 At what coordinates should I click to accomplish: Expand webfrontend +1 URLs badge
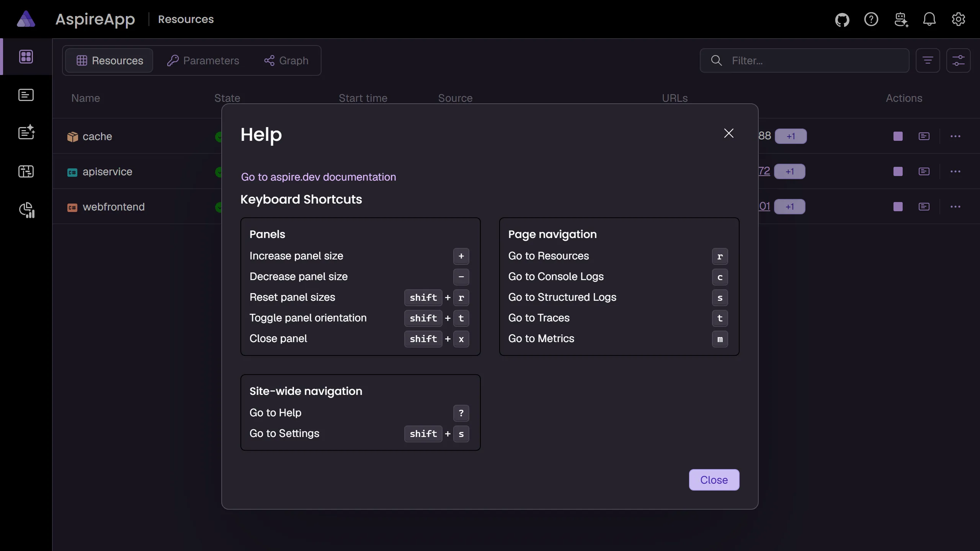coord(790,207)
